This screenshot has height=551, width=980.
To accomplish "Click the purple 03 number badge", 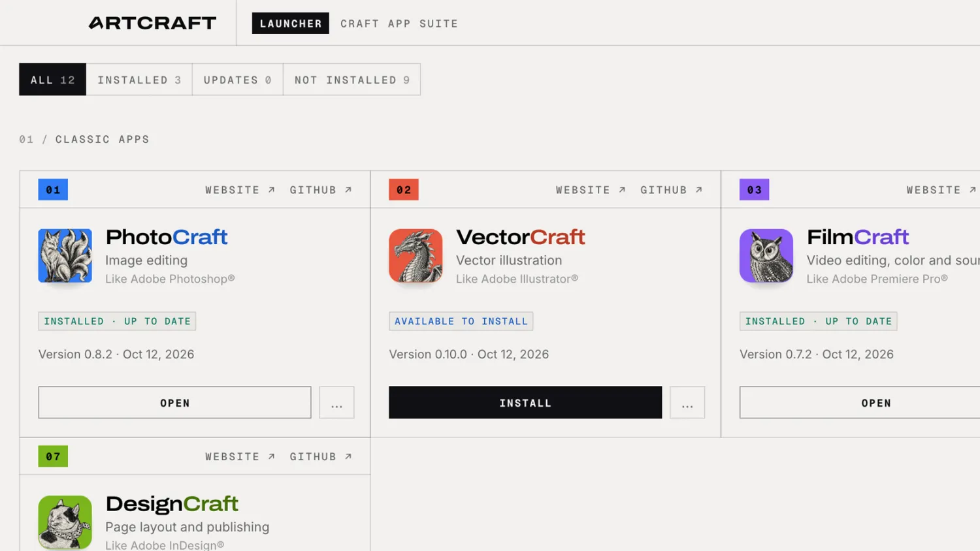I will (755, 189).
